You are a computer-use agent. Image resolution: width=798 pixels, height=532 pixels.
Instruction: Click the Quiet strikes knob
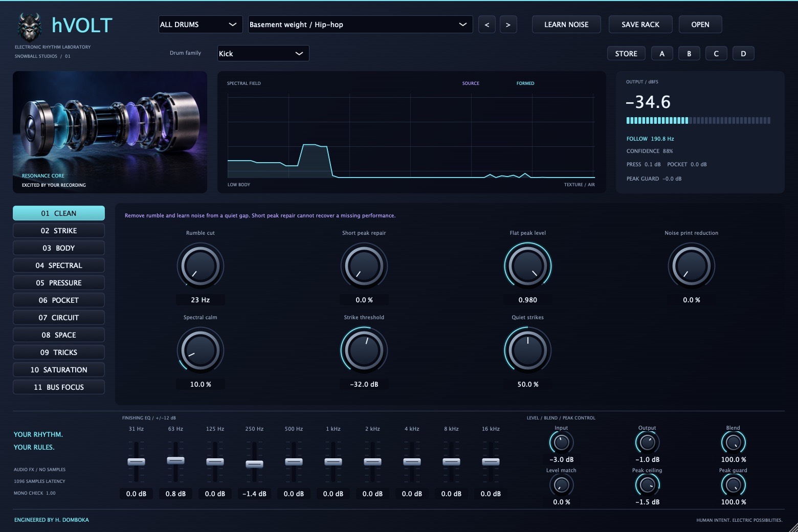point(528,350)
